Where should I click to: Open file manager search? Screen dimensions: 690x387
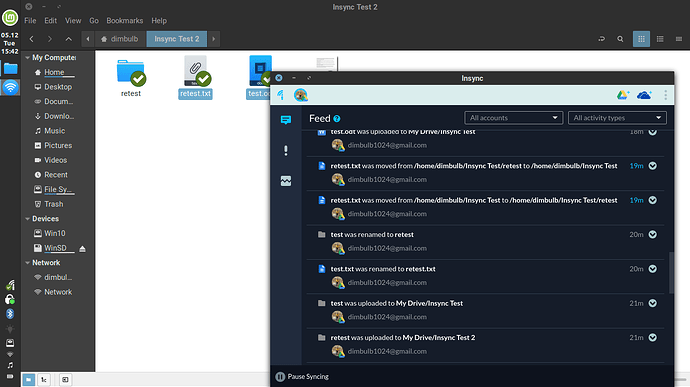(x=620, y=39)
